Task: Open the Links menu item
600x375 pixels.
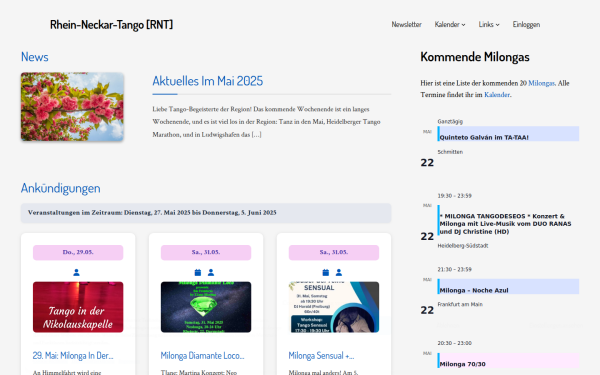Action: pos(486,24)
